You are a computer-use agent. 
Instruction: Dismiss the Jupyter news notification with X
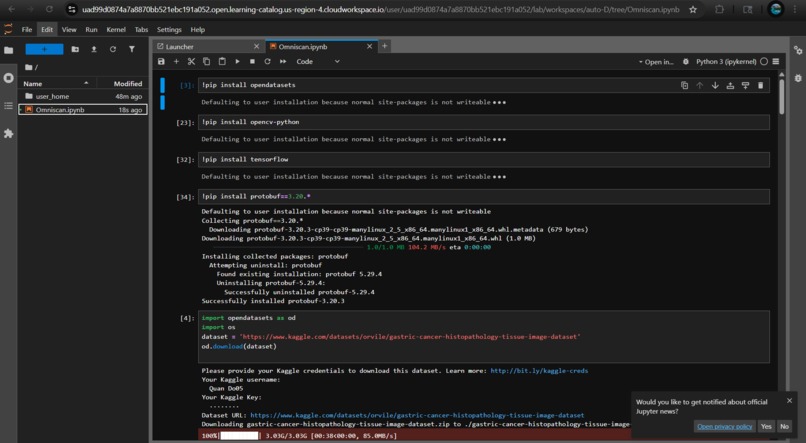[x=789, y=401]
